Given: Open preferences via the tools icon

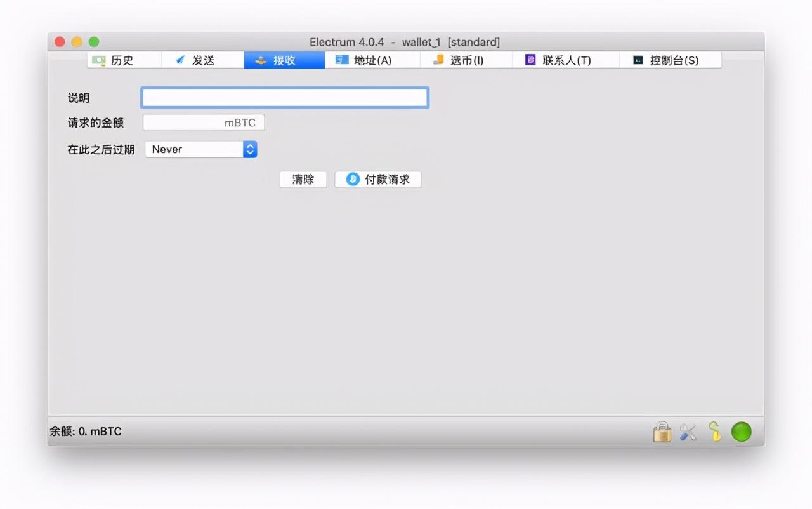Looking at the screenshot, I should [x=688, y=432].
